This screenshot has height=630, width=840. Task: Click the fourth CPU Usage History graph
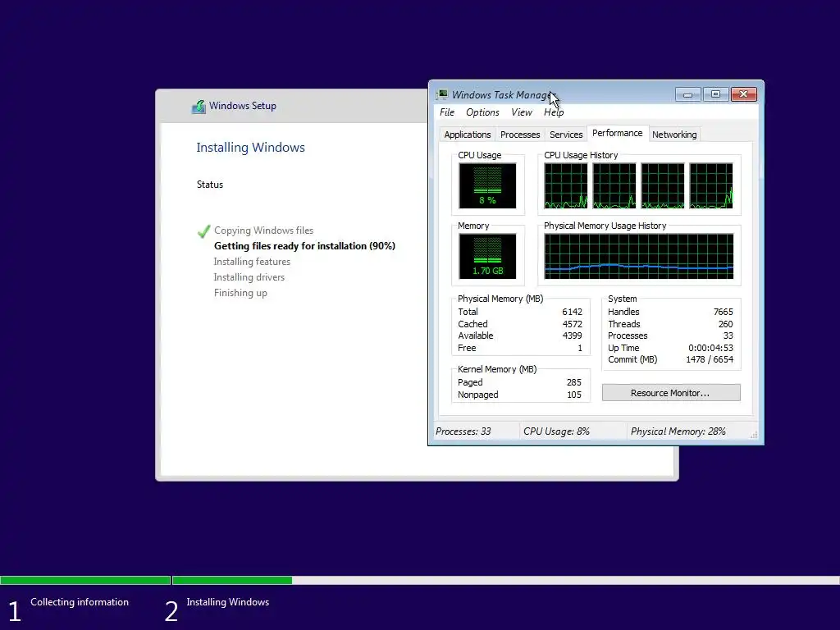(711, 186)
